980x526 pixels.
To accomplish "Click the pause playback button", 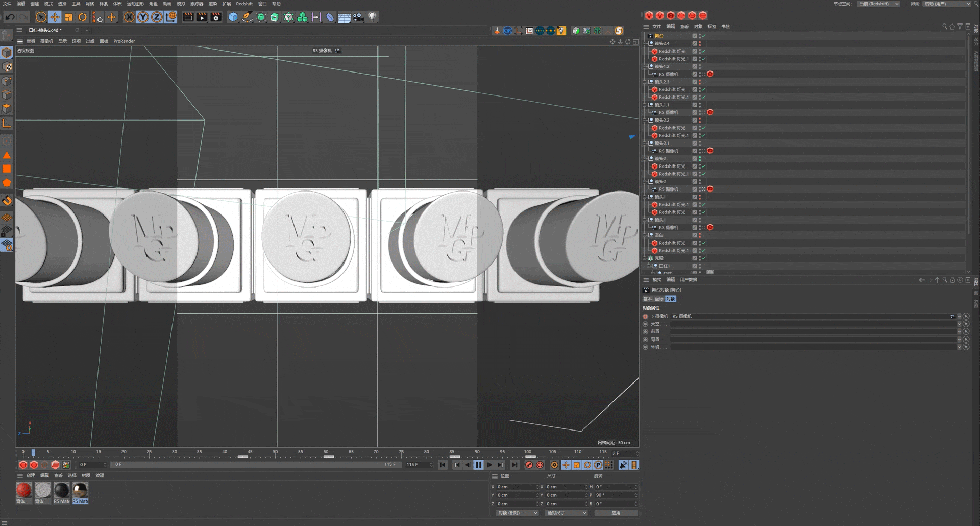I will [x=478, y=465].
